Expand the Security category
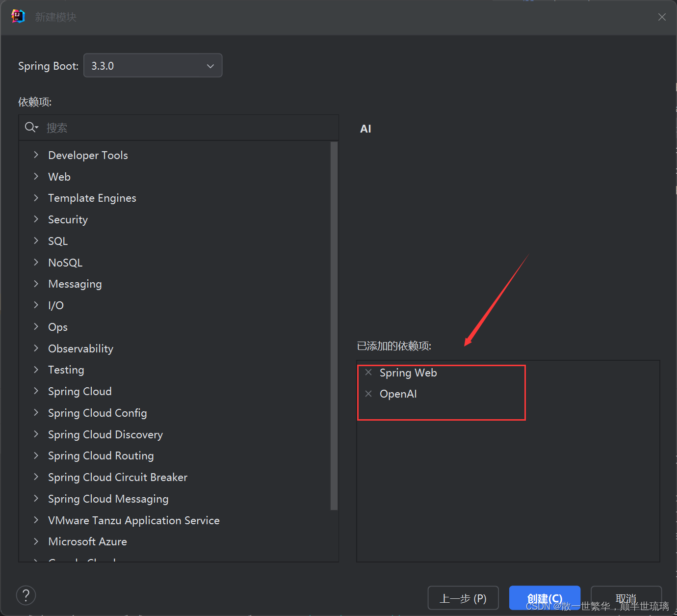 pyautogui.click(x=36, y=219)
